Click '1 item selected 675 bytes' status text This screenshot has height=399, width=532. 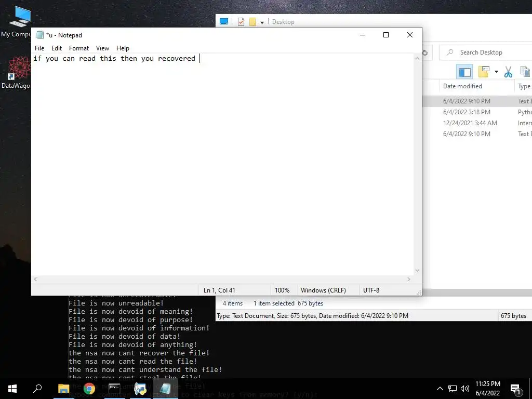pos(288,303)
